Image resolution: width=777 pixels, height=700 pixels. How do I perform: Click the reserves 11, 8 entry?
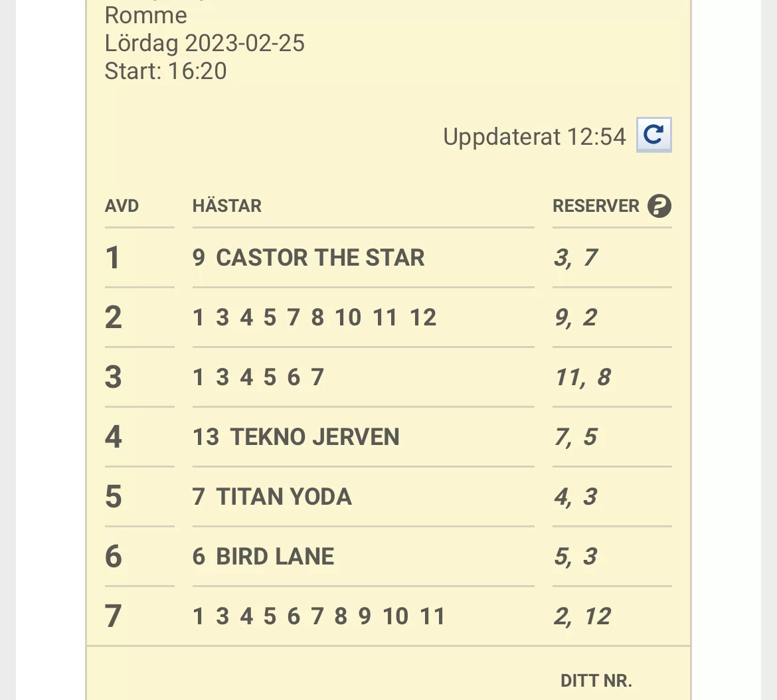tap(582, 377)
